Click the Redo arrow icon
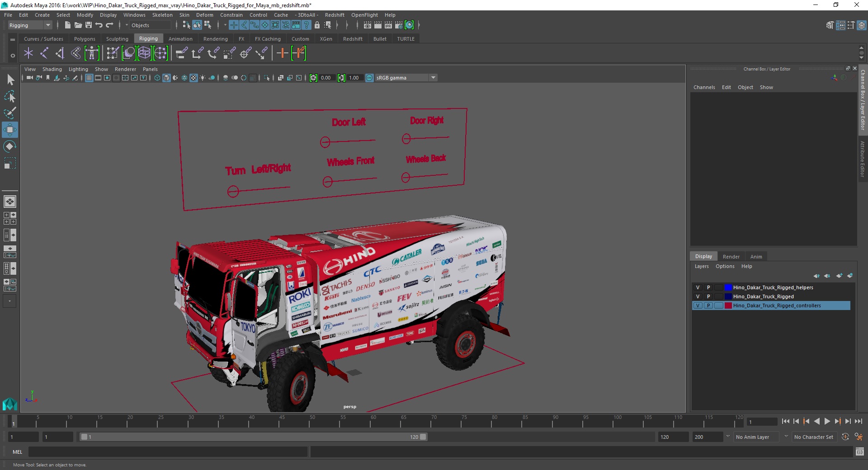This screenshot has width=868, height=470. pos(109,25)
